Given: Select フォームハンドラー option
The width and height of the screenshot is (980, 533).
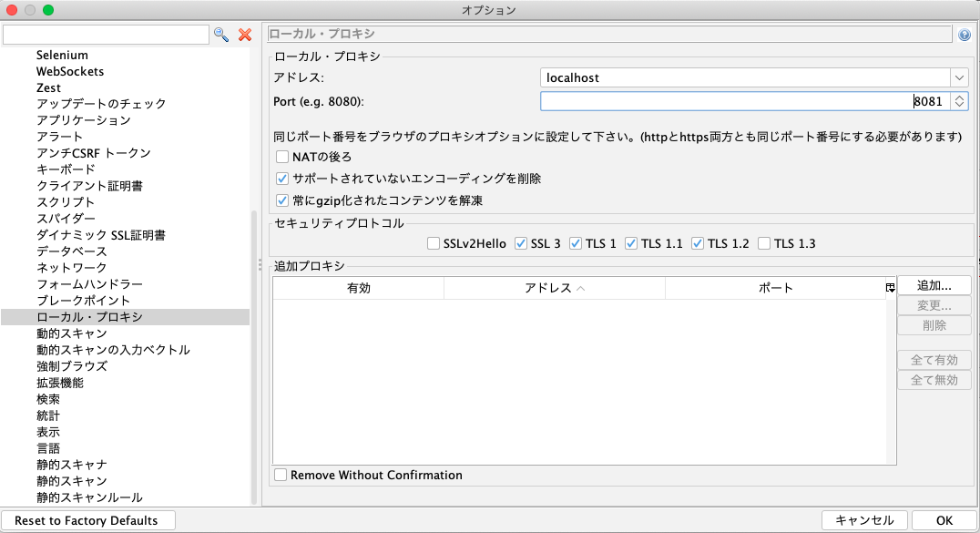Looking at the screenshot, I should (x=90, y=284).
